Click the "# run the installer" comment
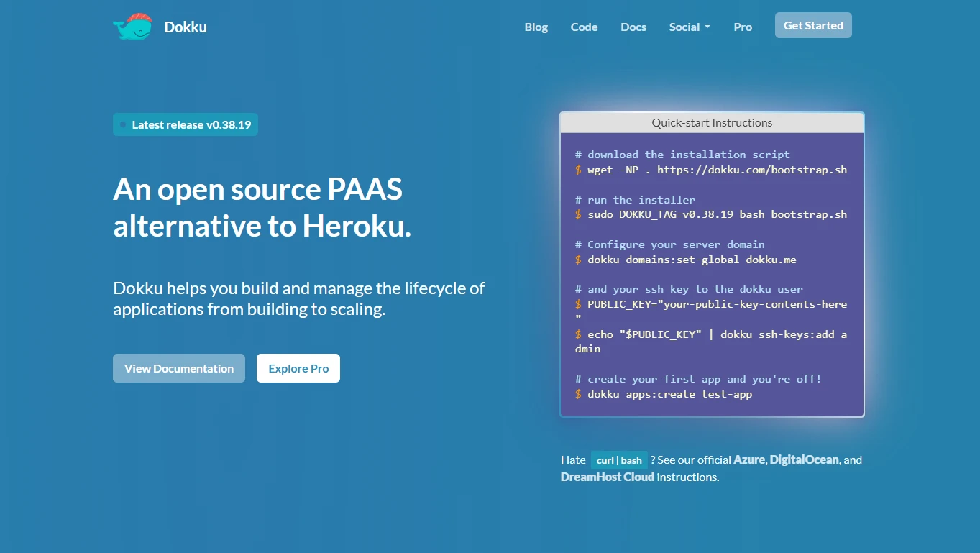This screenshot has width=980, height=553. 635,200
